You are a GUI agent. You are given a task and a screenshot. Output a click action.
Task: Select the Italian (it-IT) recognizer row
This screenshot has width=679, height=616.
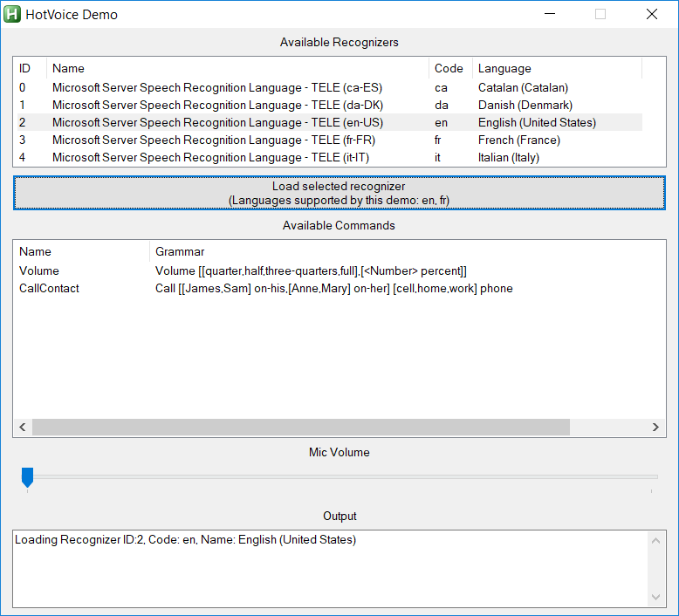(330, 158)
